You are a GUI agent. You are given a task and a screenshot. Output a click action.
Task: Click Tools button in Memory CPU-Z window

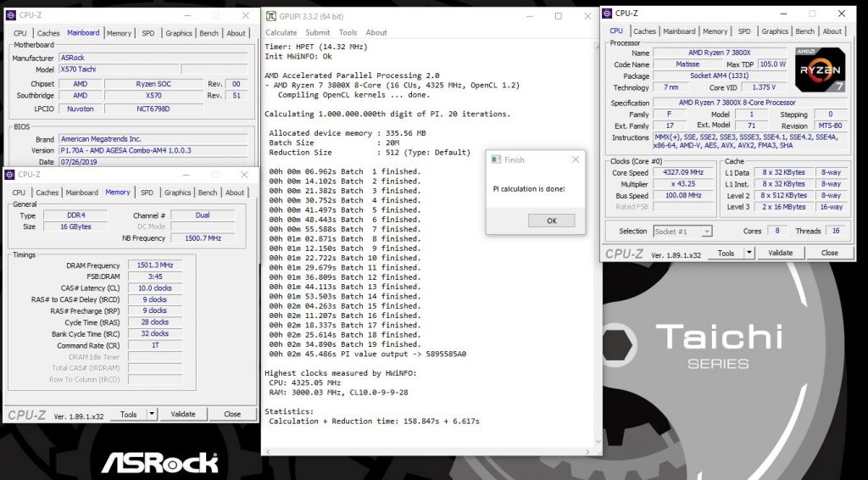point(129,414)
